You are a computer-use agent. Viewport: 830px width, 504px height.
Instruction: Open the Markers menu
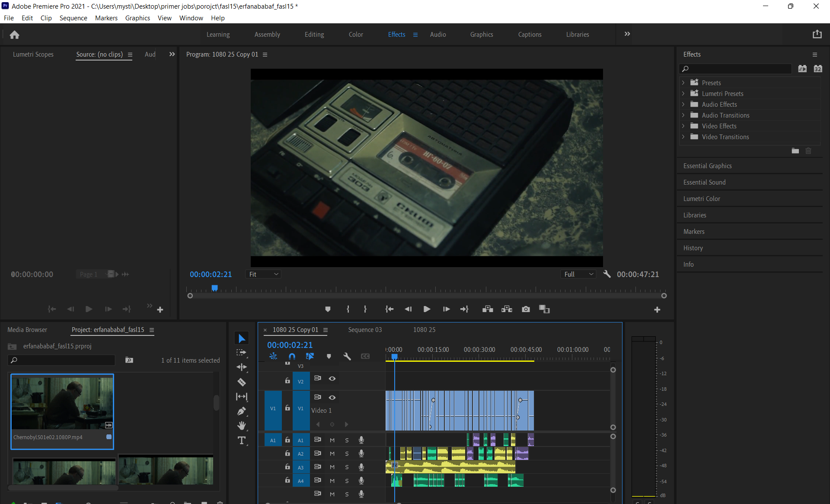click(x=106, y=18)
